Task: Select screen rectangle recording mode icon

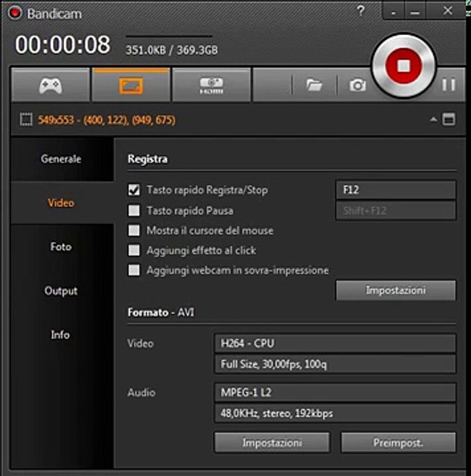Action: point(131,85)
